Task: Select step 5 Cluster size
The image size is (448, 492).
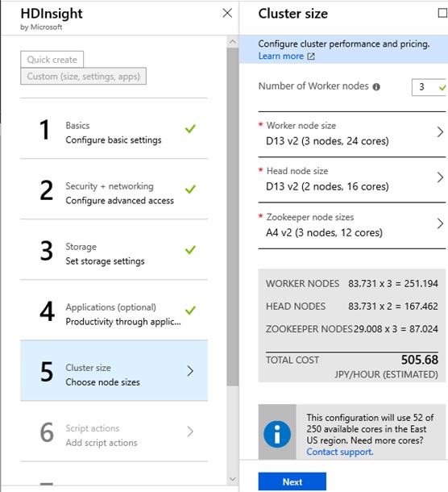Action: click(114, 371)
